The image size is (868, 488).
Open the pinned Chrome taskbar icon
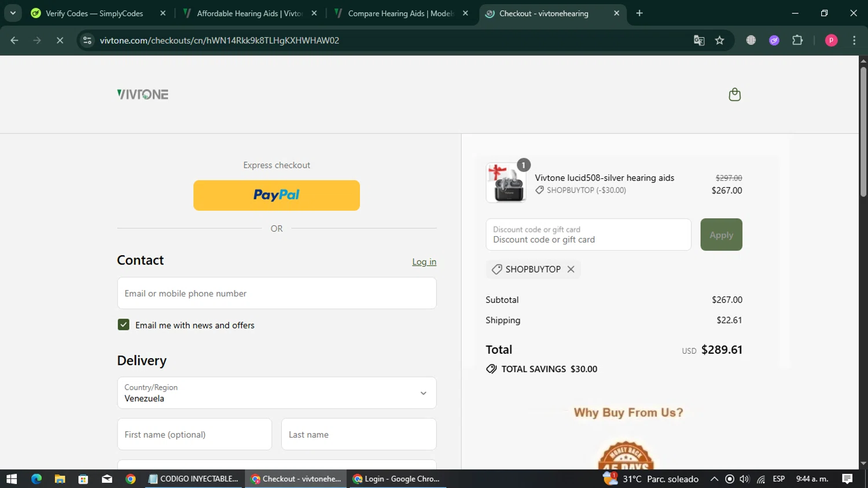tap(131, 479)
